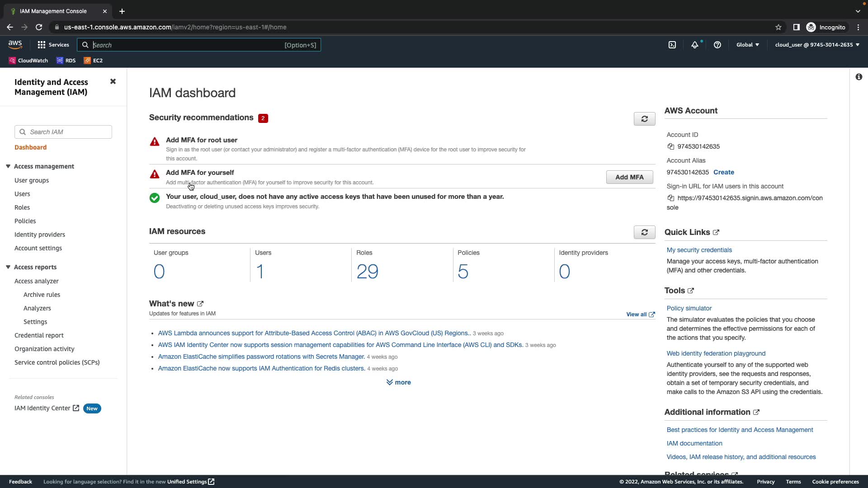868x488 pixels.
Task: Copy the sign-in URL for IAM users
Action: click(x=671, y=198)
